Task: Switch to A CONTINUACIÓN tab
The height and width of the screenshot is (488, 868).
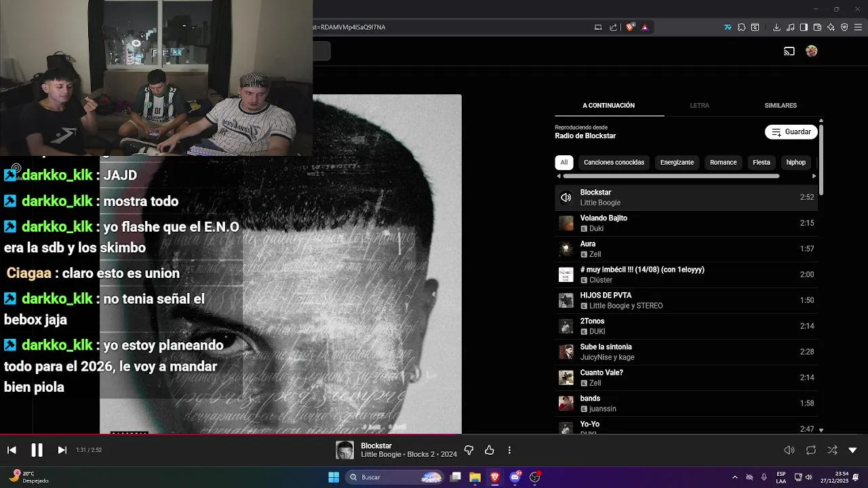Action: tap(608, 106)
